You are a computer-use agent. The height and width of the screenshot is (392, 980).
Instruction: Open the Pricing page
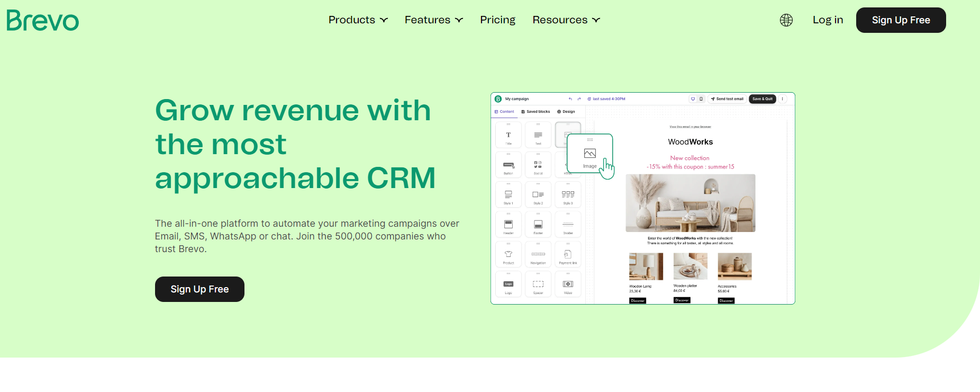[x=497, y=20]
